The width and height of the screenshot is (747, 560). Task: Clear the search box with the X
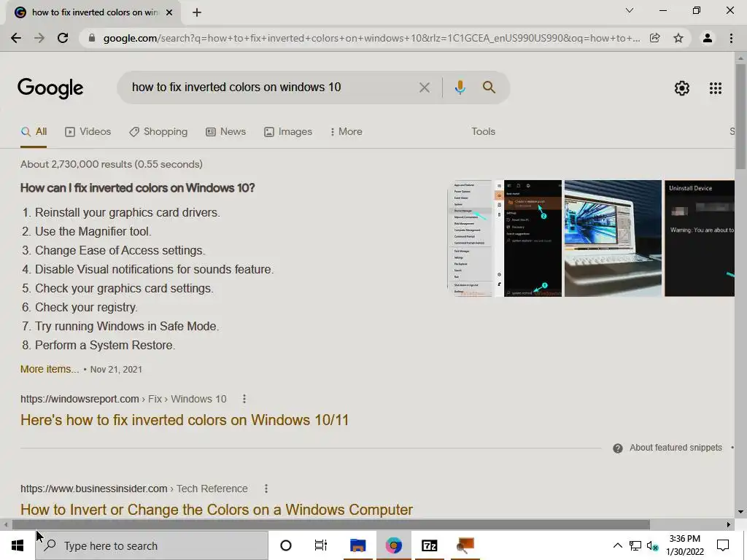(x=425, y=87)
